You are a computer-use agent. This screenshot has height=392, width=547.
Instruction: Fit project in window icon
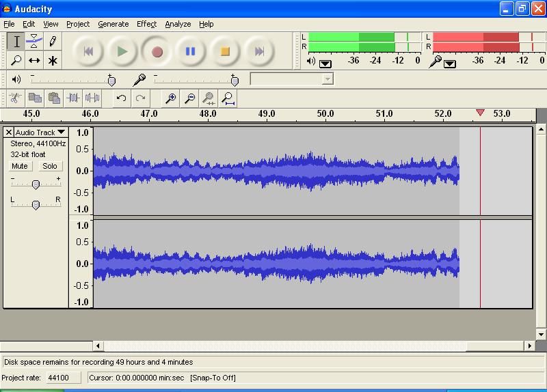pos(228,98)
